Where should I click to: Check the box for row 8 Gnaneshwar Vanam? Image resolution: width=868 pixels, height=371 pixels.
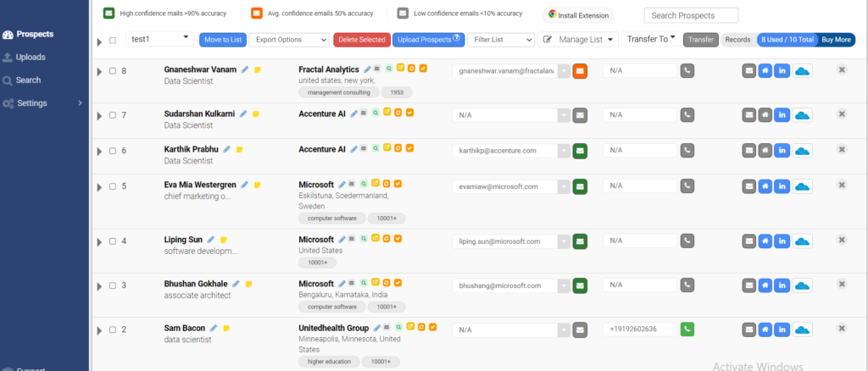tap(113, 71)
